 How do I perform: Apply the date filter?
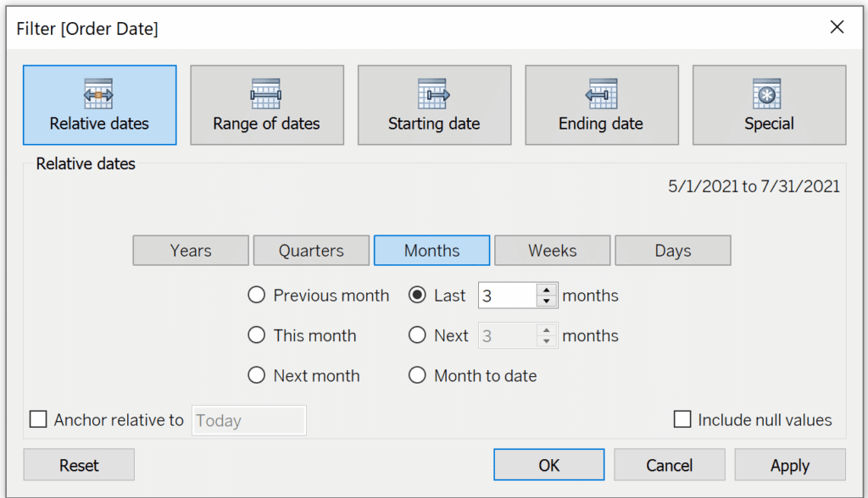790,465
